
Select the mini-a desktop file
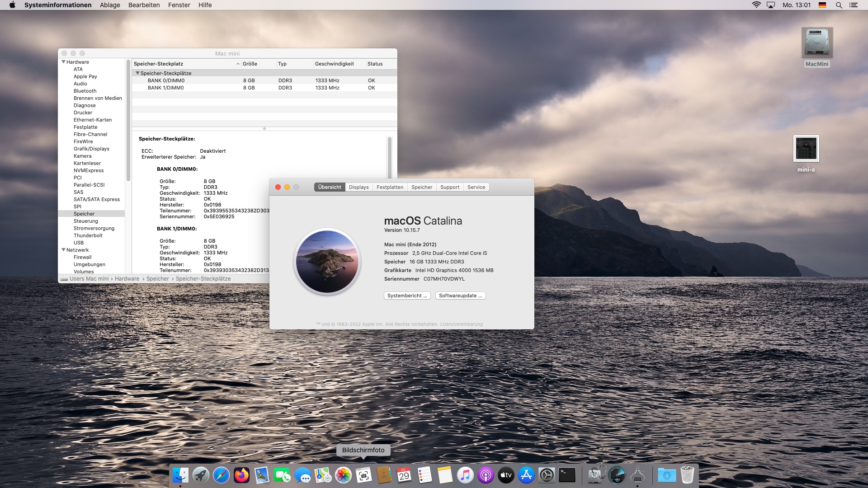(806, 149)
